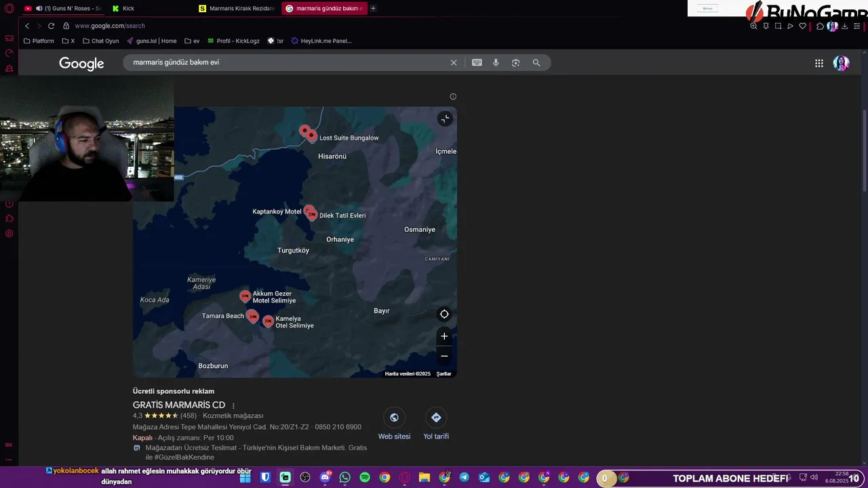Submit search with the magnifier icon

(x=536, y=62)
